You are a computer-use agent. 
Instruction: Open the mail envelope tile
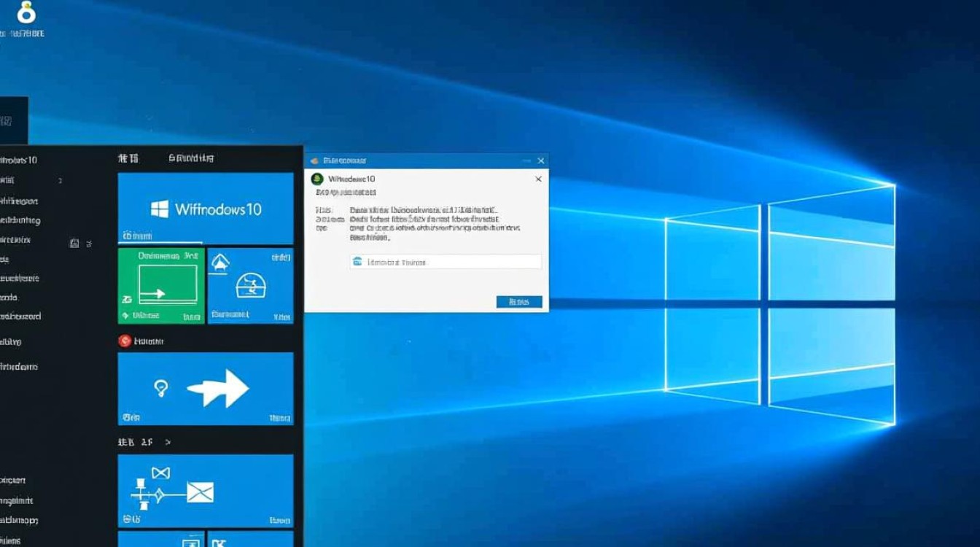click(205, 491)
